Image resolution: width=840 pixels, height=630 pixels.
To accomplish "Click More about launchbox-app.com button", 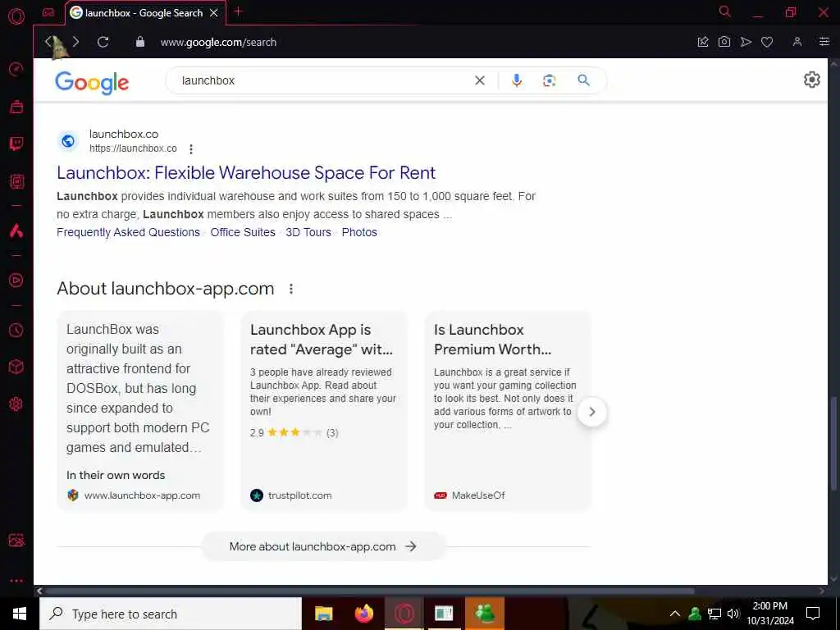I will coord(323,546).
